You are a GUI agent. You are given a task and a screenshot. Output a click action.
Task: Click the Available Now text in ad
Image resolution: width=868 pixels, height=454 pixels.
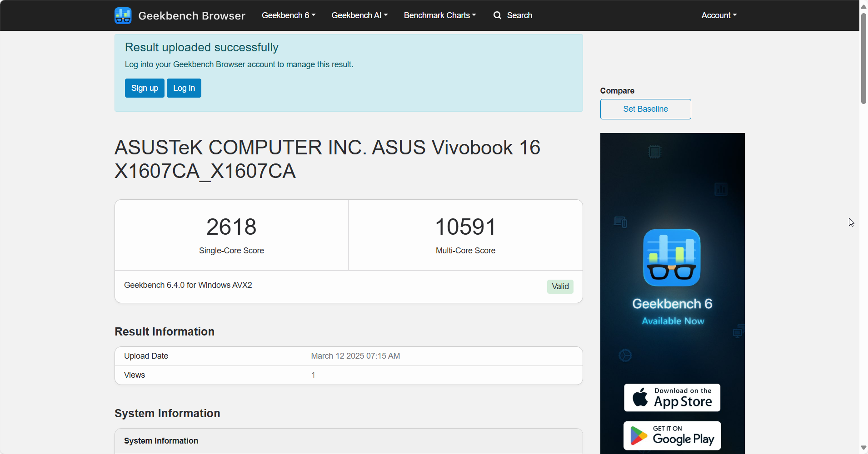(673, 321)
